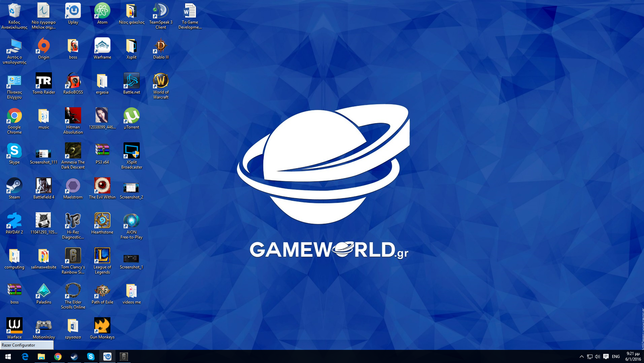Open XSplit Broadcaster shortcut

tap(131, 156)
